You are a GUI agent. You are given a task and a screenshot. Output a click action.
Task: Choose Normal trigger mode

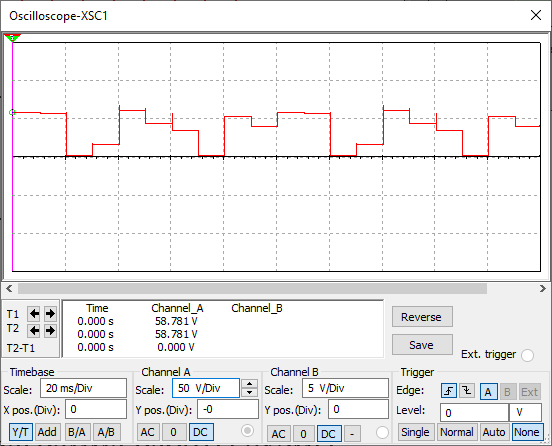457,432
